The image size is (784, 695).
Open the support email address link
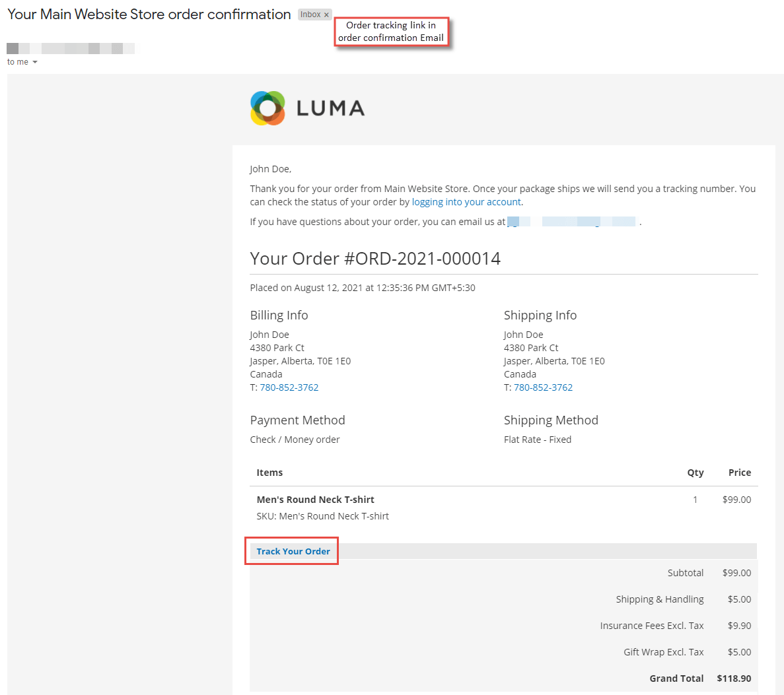pyautogui.click(x=571, y=221)
